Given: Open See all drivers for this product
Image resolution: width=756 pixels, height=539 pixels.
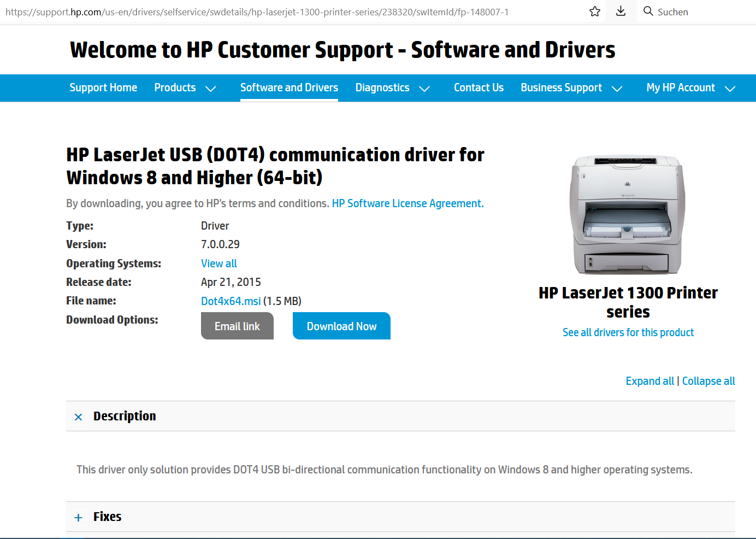Looking at the screenshot, I should 628,332.
